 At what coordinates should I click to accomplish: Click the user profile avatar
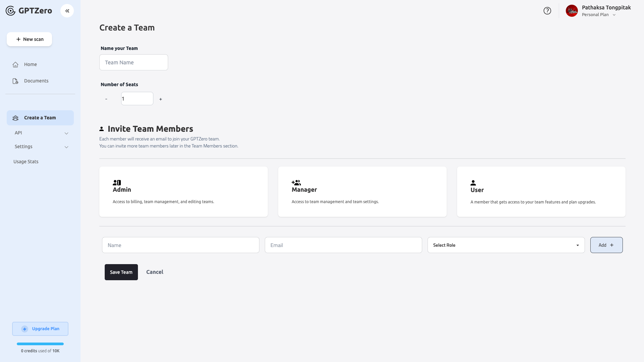click(x=572, y=11)
